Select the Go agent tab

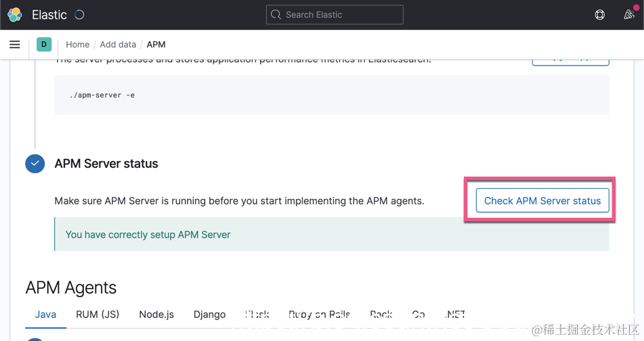pyautogui.click(x=418, y=315)
